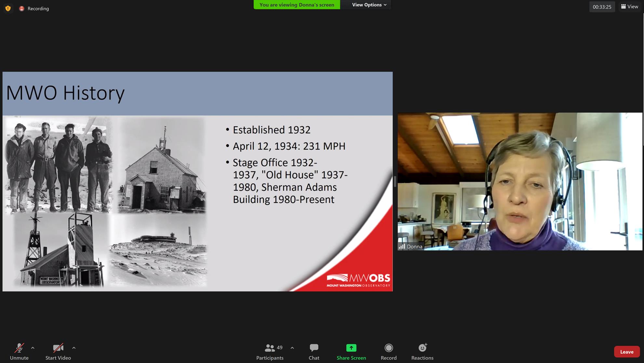Start recording with Record icon

[x=388, y=348]
